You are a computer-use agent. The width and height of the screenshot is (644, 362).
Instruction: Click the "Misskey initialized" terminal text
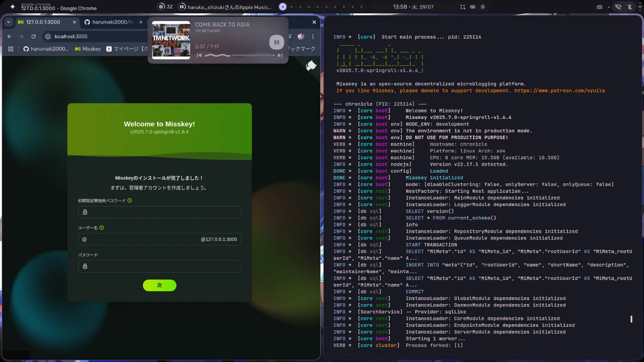434,178
